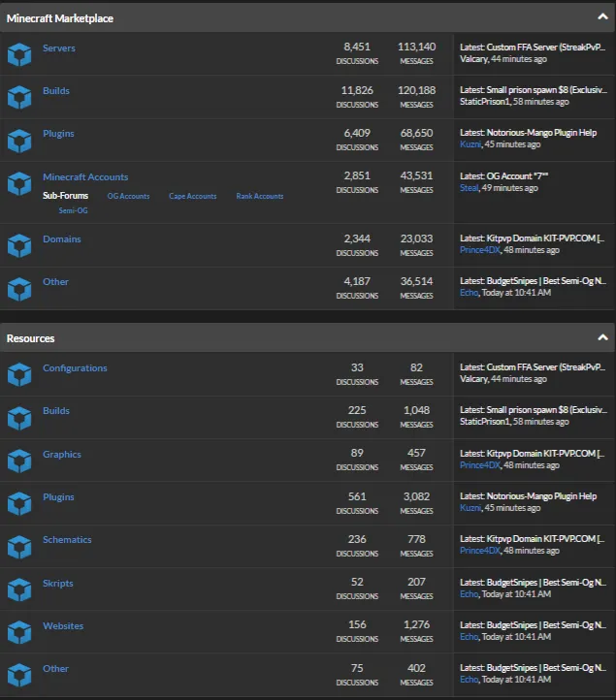The width and height of the screenshot is (616, 700).
Task: Click the cube icon beside Resources Plugins
Action: click(19, 503)
